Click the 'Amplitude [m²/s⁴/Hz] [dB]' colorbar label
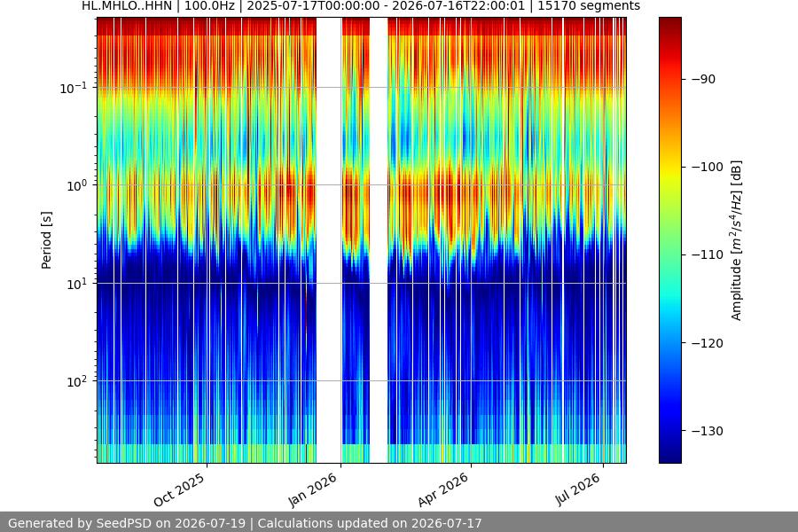 [737, 240]
